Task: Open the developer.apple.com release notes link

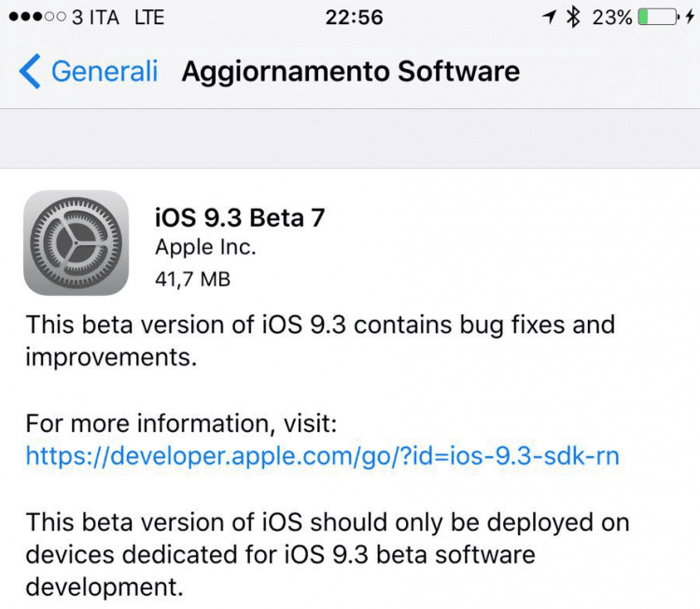Action: [322, 456]
